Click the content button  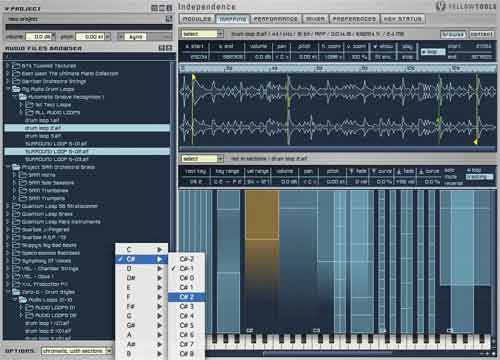tap(481, 34)
